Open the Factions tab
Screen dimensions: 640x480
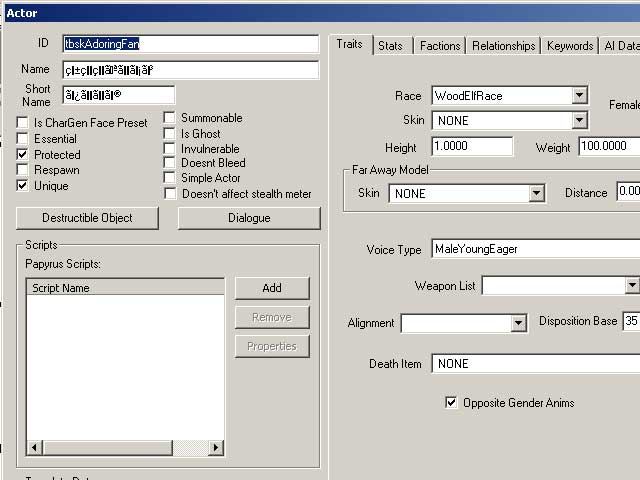tap(440, 46)
